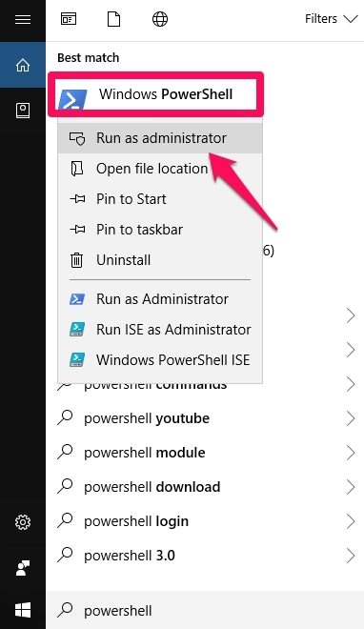This screenshot has height=629, width=364.
Task: Click the search icon beside powershell 3.0
Action: (65, 555)
